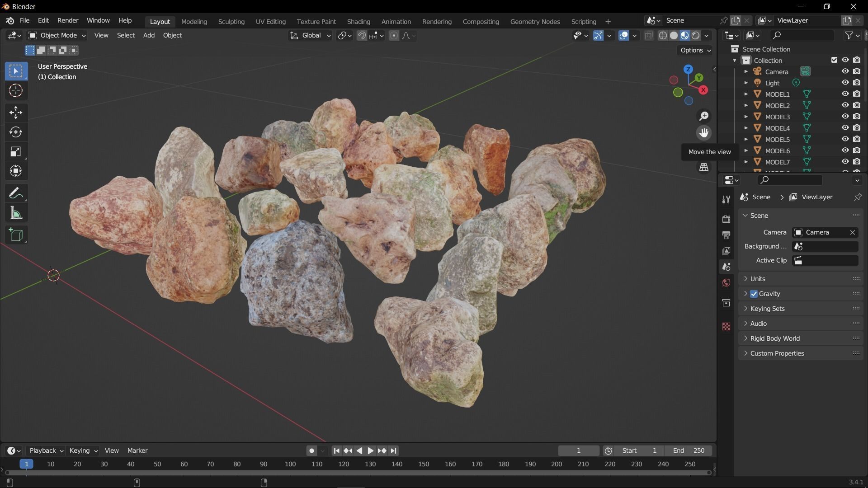Toggle viewport overlays display
The image size is (868, 488).
[623, 36]
